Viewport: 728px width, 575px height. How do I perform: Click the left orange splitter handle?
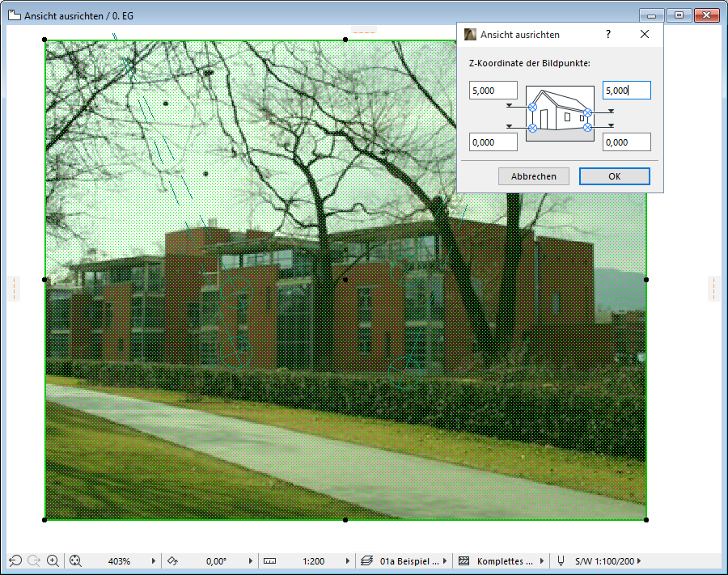tap(14, 288)
